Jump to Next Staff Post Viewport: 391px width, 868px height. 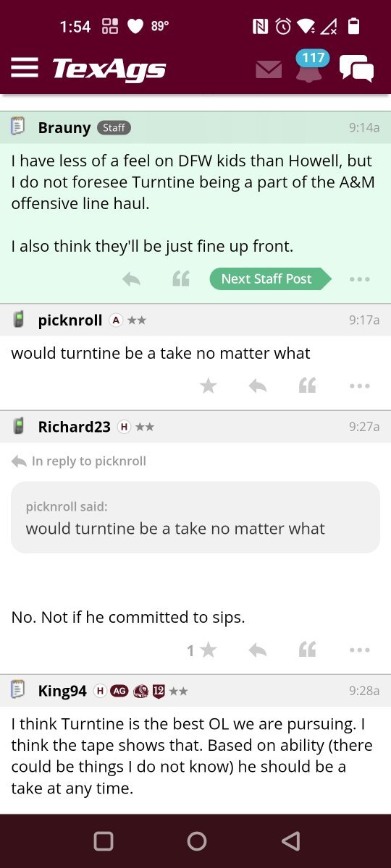click(x=270, y=279)
